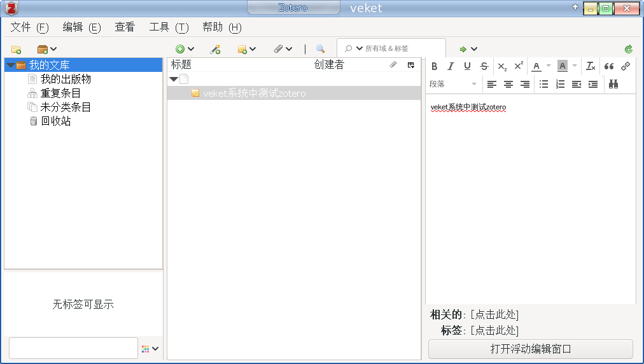Insert bullet list

pos(544,84)
